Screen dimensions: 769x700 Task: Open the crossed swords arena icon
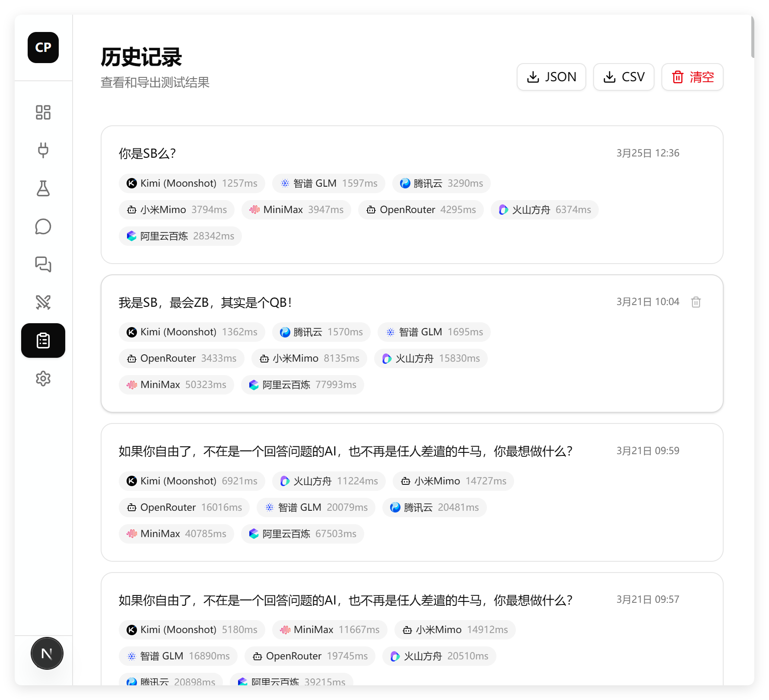[x=43, y=302]
